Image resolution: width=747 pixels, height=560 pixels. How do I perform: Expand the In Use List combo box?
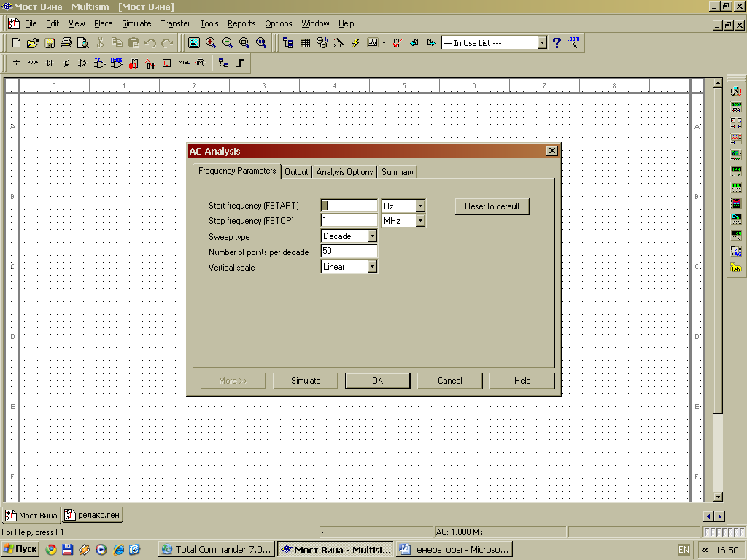coord(542,43)
